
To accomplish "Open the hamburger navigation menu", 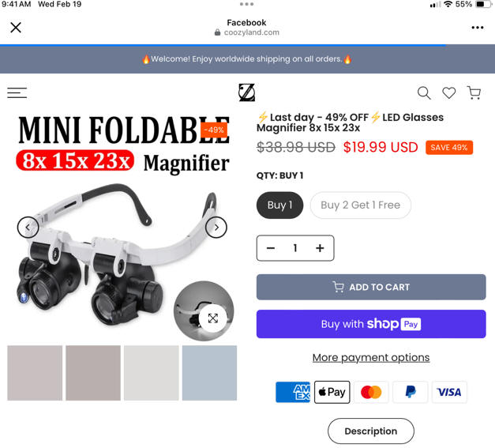I will click(17, 93).
